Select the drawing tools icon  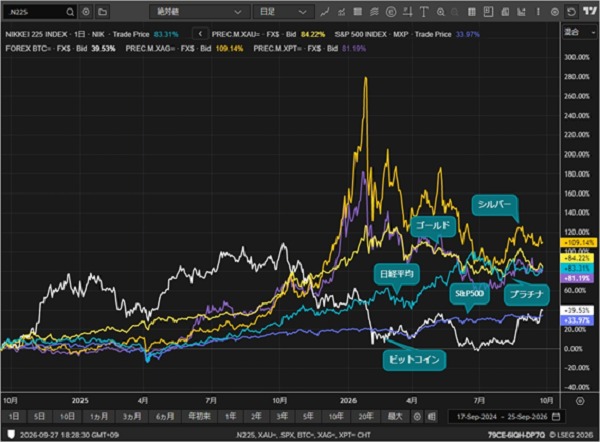pos(408,12)
